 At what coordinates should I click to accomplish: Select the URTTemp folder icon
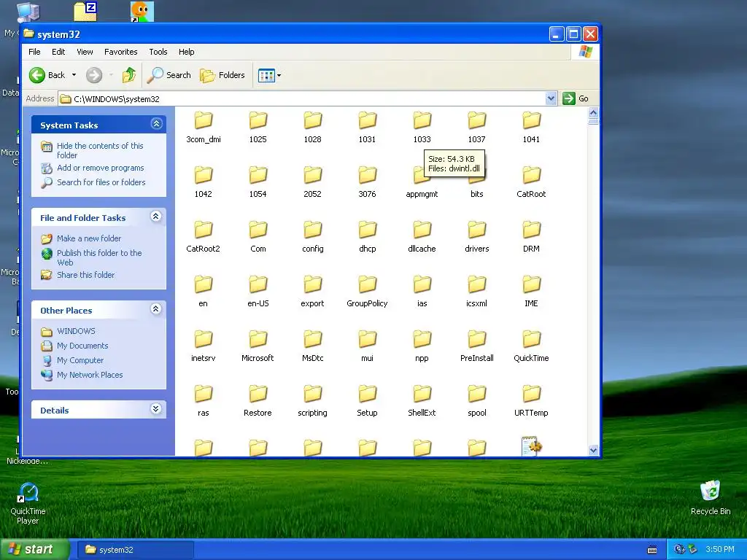(x=531, y=394)
